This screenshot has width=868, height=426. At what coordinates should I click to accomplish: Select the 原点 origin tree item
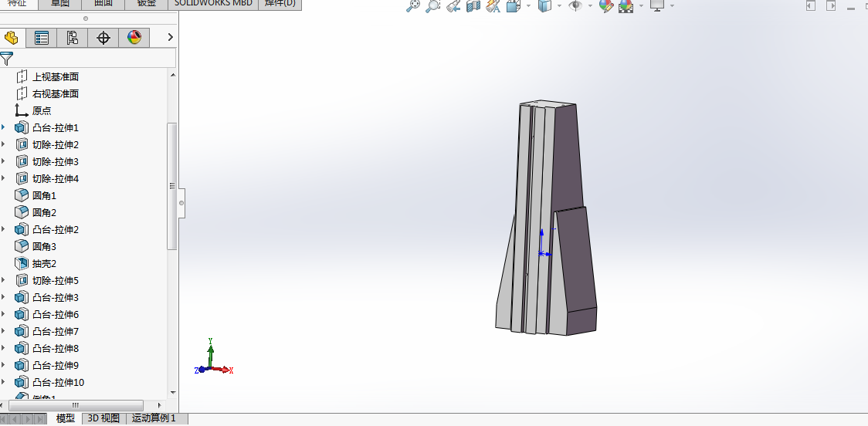pos(42,110)
